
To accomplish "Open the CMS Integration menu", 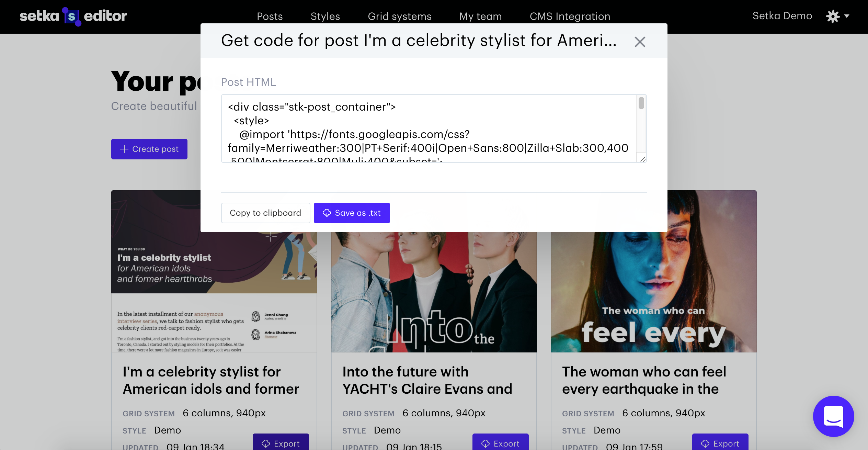I will [x=570, y=16].
